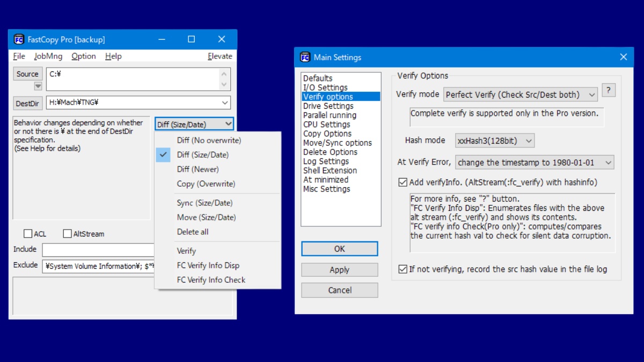Open the File menu
The height and width of the screenshot is (362, 644).
point(19,56)
